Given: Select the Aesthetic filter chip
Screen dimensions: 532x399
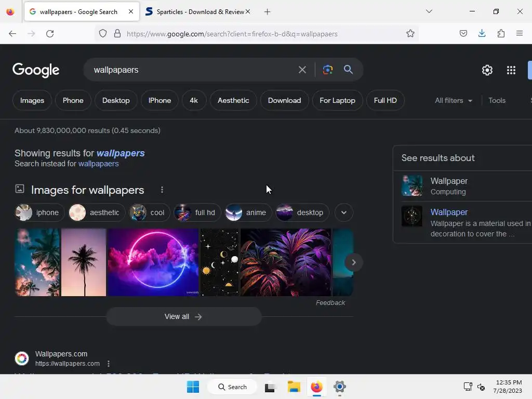Looking at the screenshot, I should [x=233, y=100].
